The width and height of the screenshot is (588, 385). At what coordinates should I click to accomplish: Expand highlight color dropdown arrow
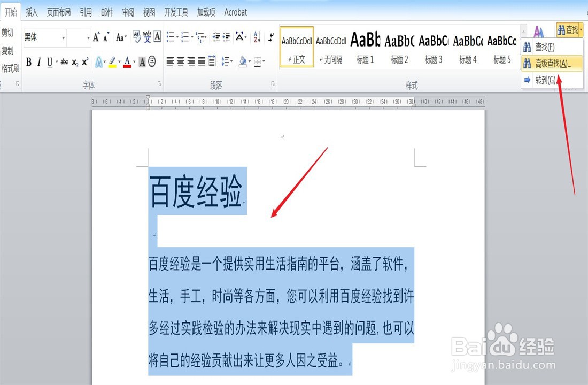pos(119,62)
